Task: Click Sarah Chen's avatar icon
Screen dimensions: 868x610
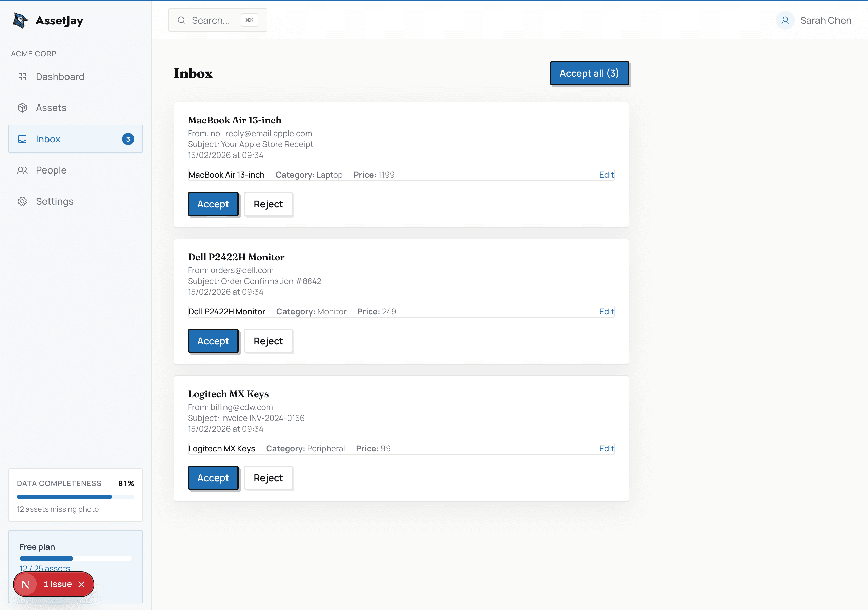Action: click(785, 20)
